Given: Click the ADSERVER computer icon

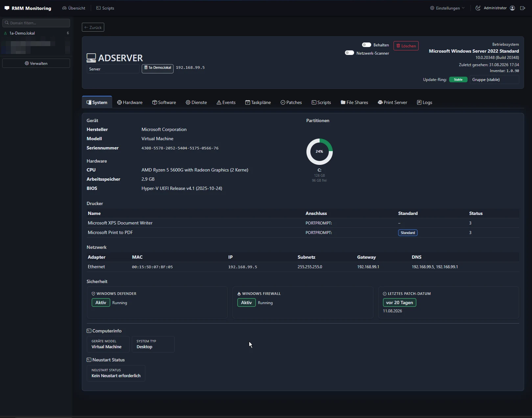Looking at the screenshot, I should 91,58.
